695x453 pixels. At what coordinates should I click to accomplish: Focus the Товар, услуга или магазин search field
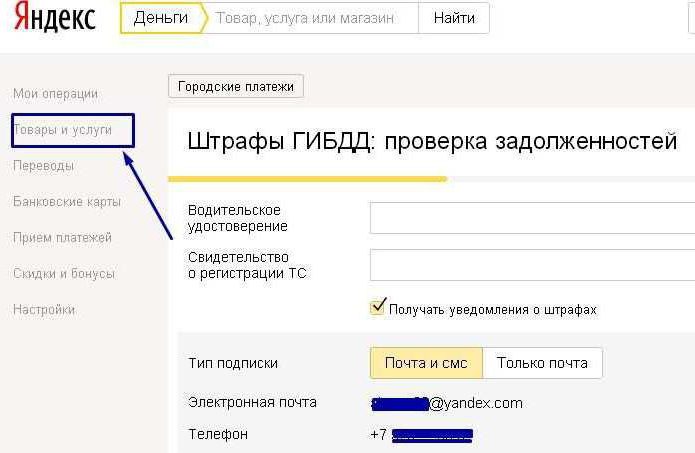(x=310, y=18)
